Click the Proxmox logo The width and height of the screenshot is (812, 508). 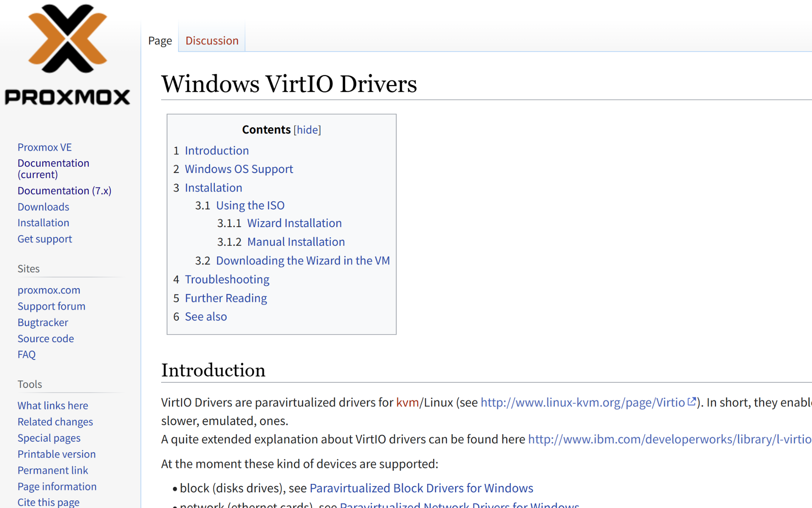pos(68,55)
